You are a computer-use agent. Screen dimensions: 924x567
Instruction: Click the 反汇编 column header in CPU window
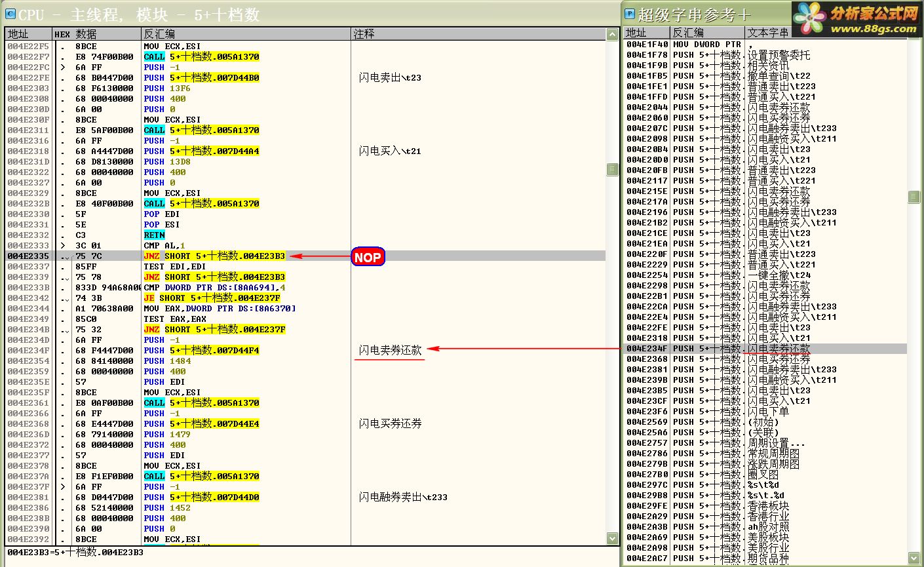pyautogui.click(x=246, y=34)
